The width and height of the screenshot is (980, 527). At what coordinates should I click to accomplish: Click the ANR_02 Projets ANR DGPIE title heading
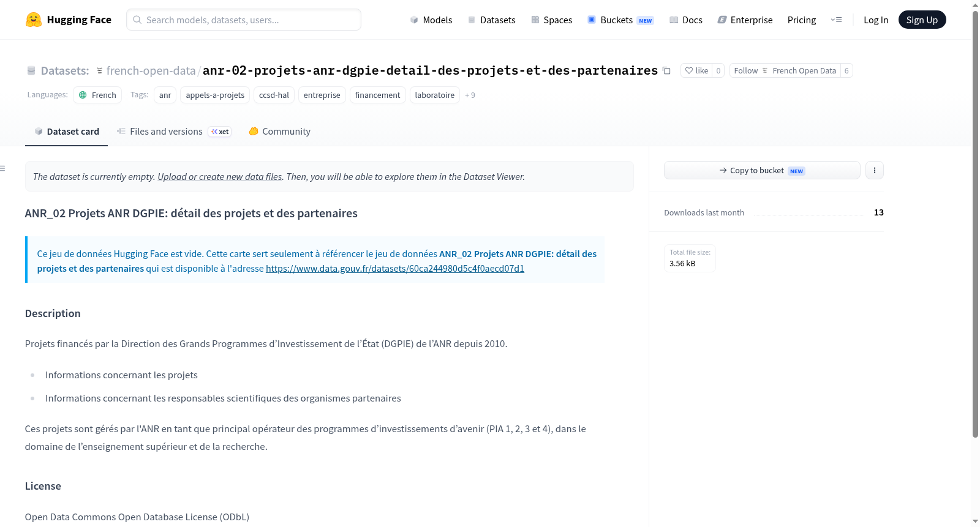point(191,213)
